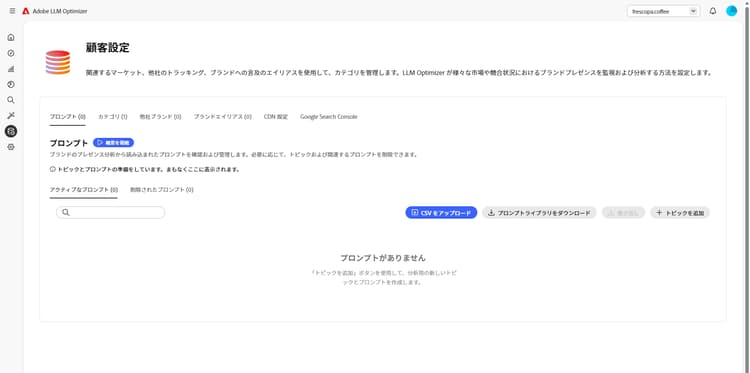Switch to the プロンプト (0) tab

pyautogui.click(x=67, y=117)
